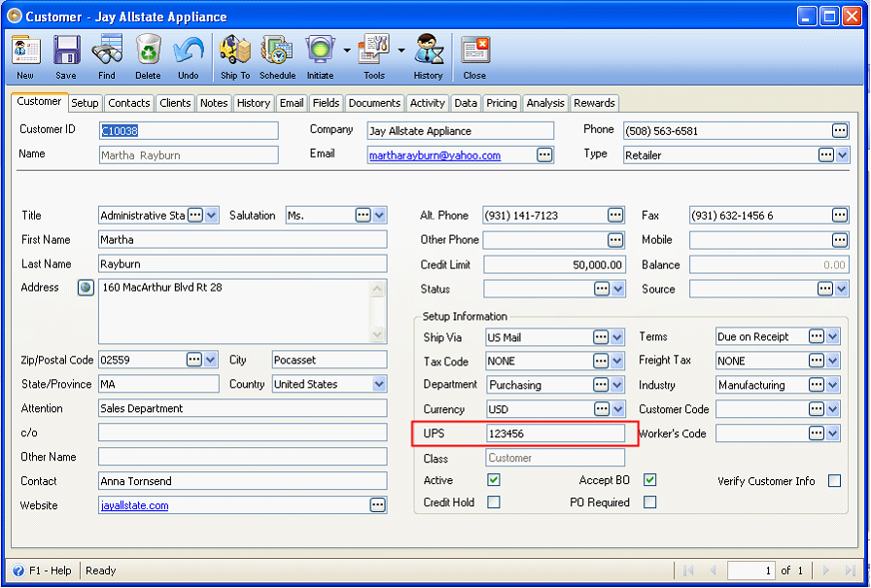This screenshot has height=588, width=871.
Task: Open the ellipsis button in the Fax field
Action: pos(840,216)
